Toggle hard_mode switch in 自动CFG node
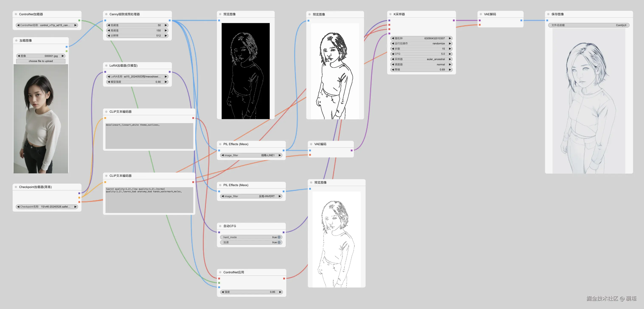 pyautogui.click(x=279, y=237)
